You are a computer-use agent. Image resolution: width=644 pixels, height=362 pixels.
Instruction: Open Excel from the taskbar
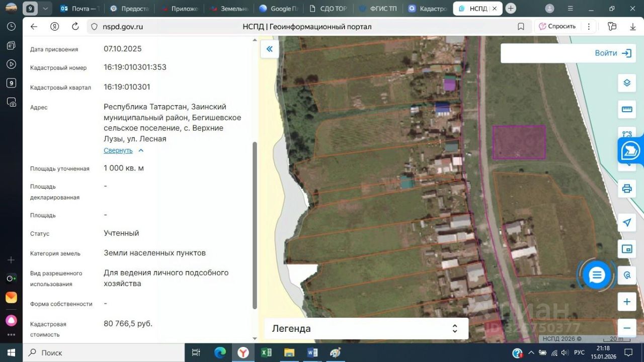coord(266,352)
